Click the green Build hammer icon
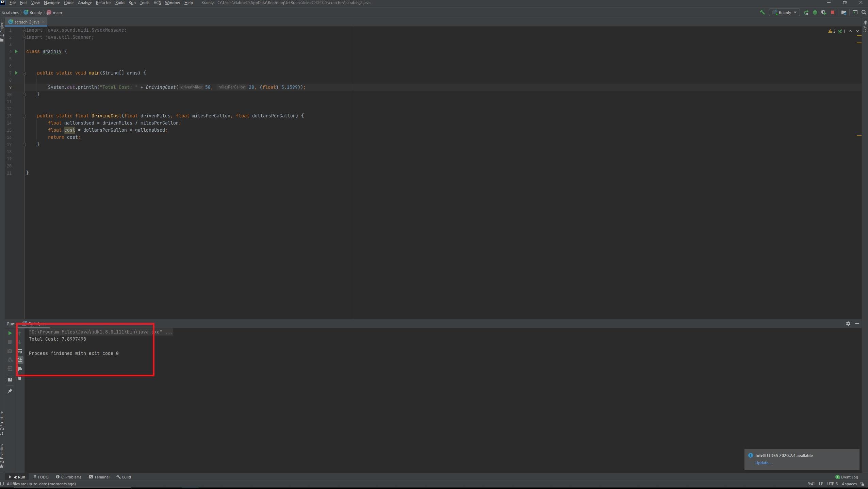The height and width of the screenshot is (489, 868). (x=762, y=12)
